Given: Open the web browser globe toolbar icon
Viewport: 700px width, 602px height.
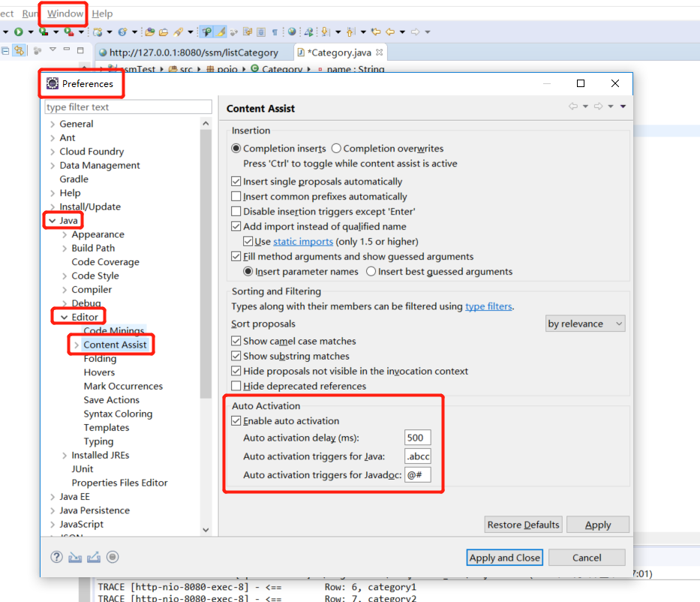Looking at the screenshot, I should pyautogui.click(x=291, y=32).
